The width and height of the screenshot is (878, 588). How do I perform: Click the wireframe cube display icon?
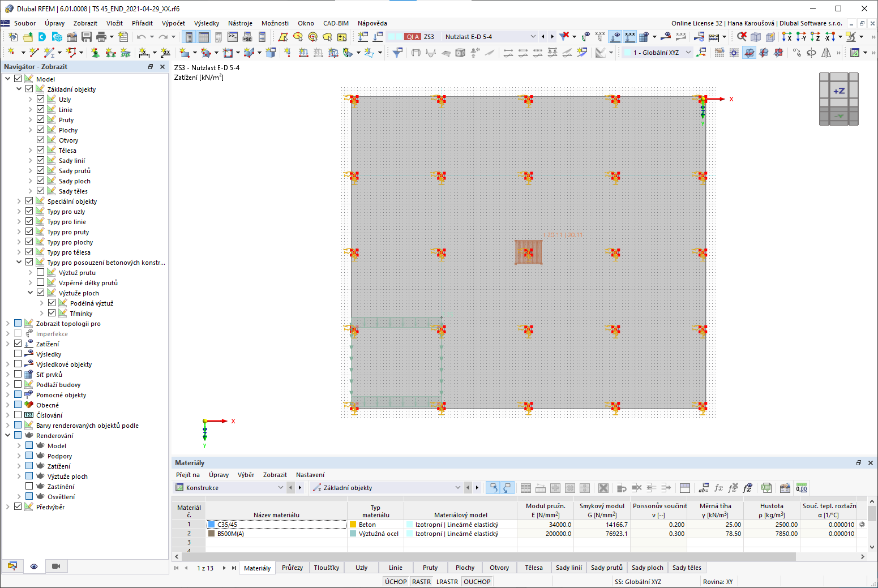tap(756, 37)
